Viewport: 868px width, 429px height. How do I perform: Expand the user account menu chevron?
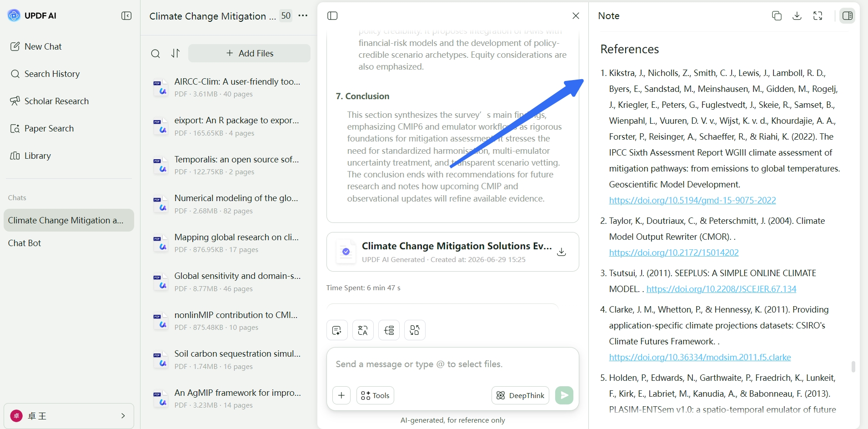click(123, 416)
